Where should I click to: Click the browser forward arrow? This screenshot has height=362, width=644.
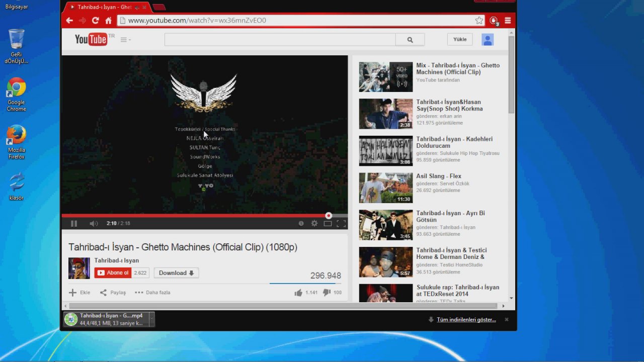tap(83, 21)
